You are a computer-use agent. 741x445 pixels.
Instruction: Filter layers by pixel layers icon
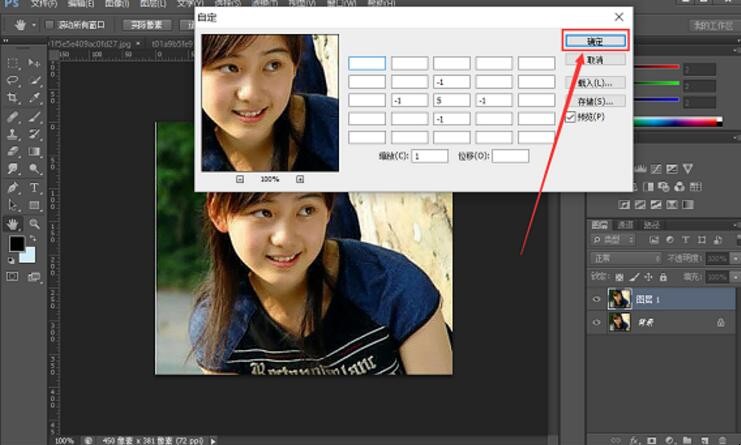coord(654,240)
